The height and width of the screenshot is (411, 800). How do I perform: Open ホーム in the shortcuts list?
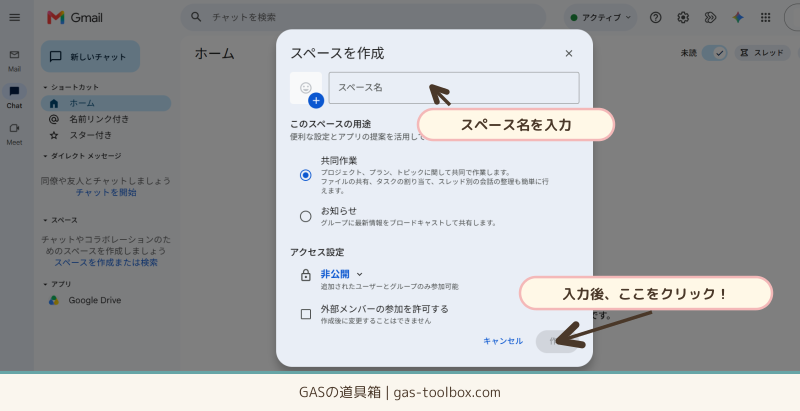pyautogui.click(x=106, y=103)
